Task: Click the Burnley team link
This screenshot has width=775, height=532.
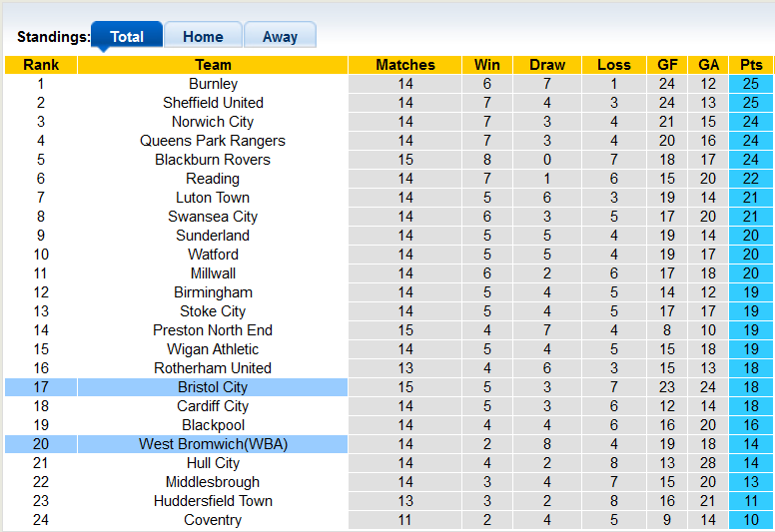Action: tap(213, 84)
